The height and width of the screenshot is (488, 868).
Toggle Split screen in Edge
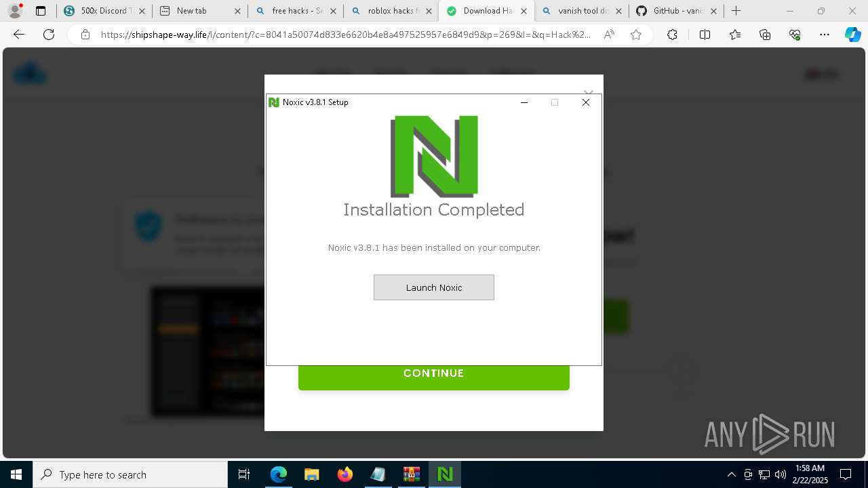pyautogui.click(x=705, y=35)
